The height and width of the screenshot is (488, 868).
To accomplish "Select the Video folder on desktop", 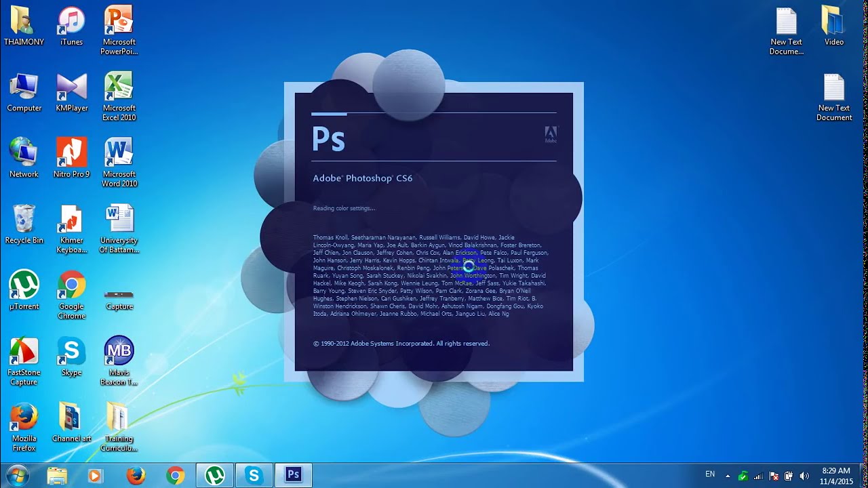I will pos(834,26).
